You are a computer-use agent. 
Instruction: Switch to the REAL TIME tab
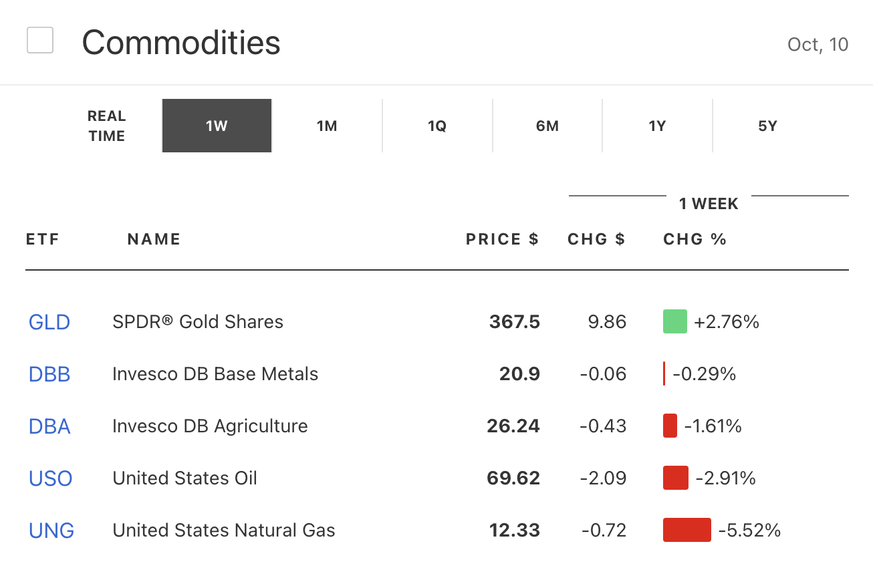pyautogui.click(x=106, y=126)
